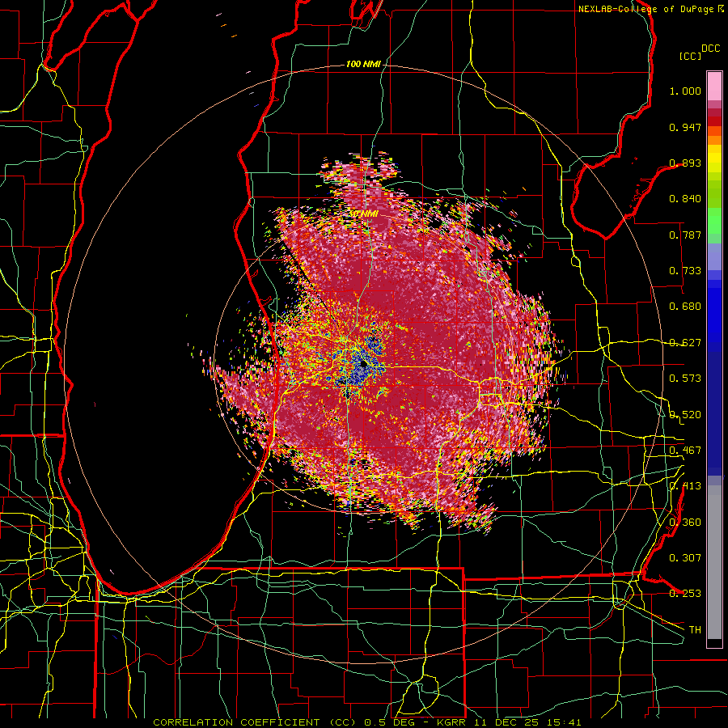
Task: Click the gray lower segment of the color bar
Action: coord(714,562)
